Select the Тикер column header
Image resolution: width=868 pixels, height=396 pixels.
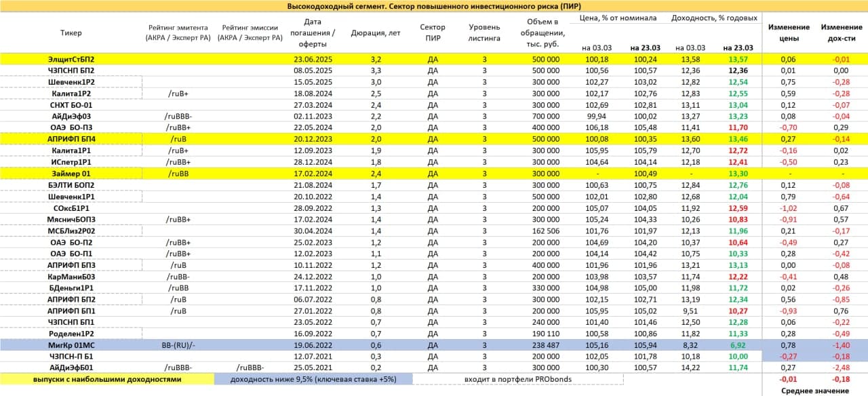click(x=71, y=33)
